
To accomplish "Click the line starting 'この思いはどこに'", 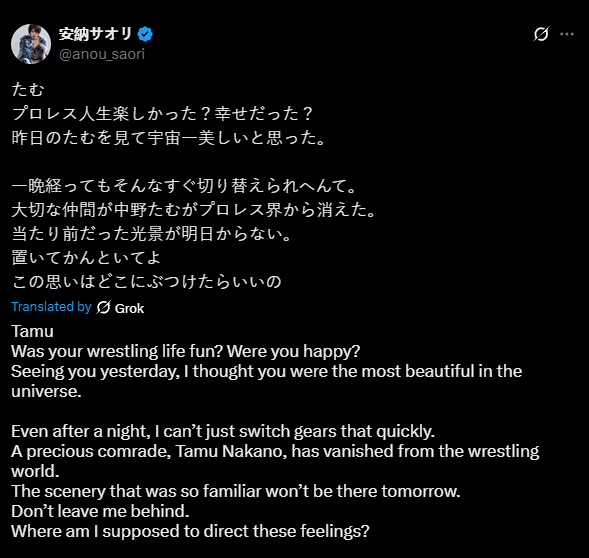I will 146,282.
